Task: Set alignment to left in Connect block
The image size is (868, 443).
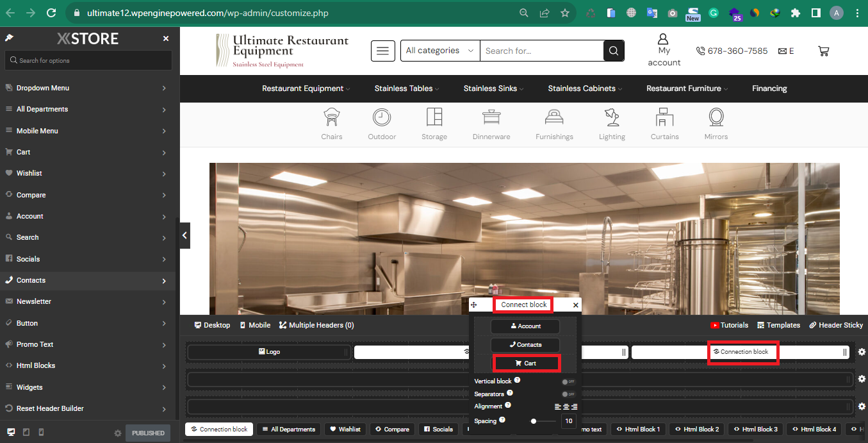Action: [x=558, y=406]
